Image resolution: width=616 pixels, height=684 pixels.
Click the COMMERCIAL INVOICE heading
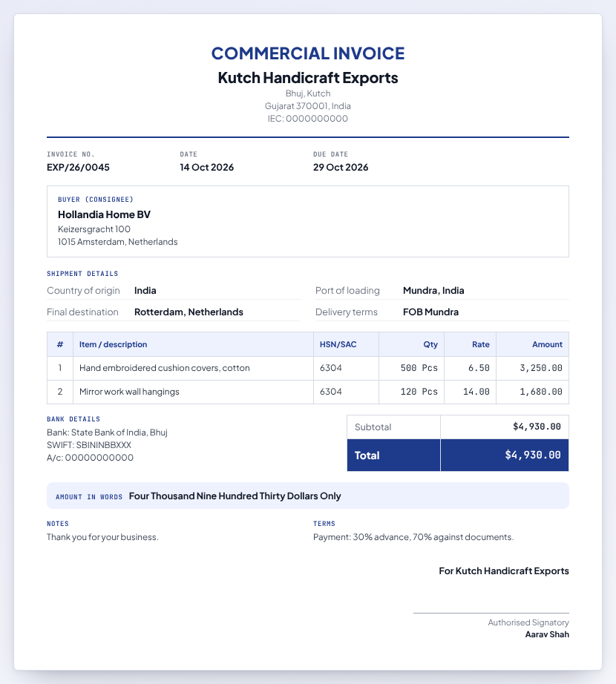308,53
